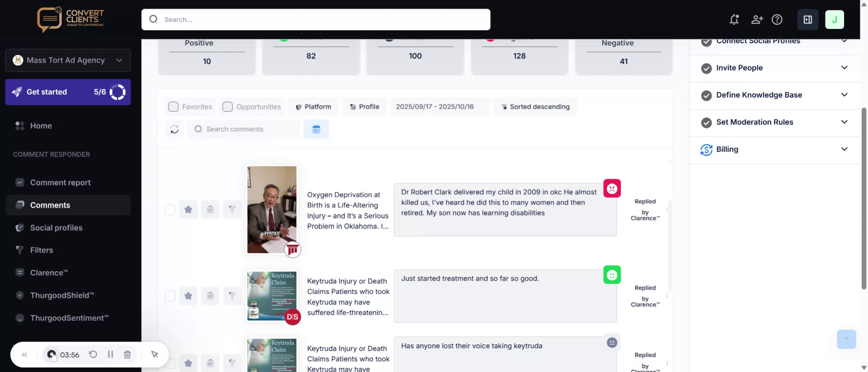Star the 'lost their voice' Keytruda comment
This screenshot has width=868, height=372.
189,363
